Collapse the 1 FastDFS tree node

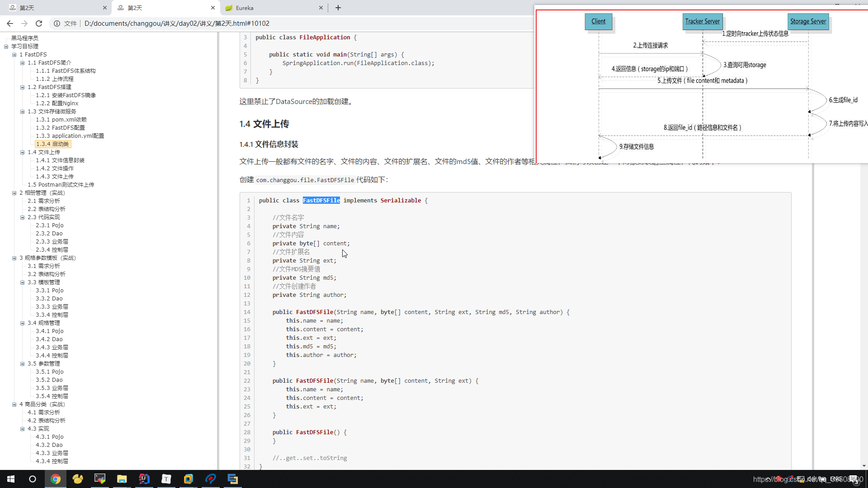pos(14,55)
